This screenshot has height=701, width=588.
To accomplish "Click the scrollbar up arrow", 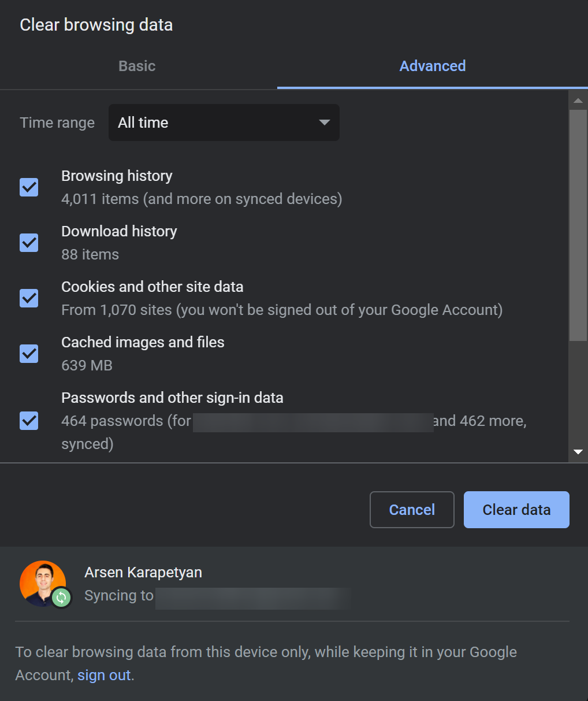I will point(578,100).
